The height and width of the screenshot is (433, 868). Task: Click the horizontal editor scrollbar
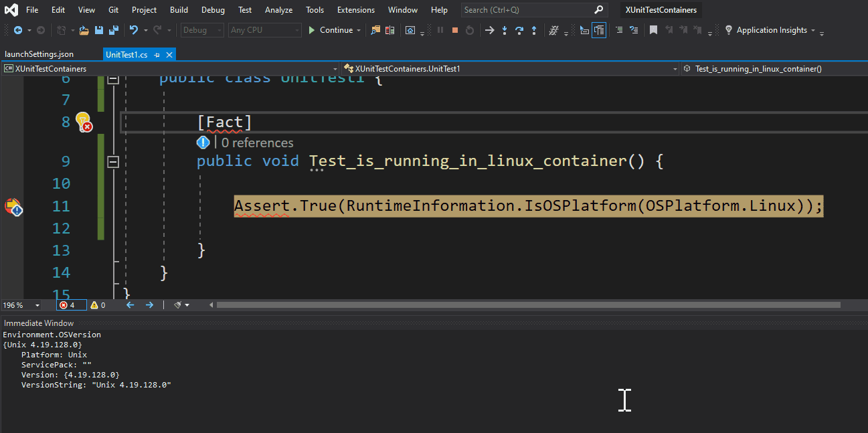point(527,305)
